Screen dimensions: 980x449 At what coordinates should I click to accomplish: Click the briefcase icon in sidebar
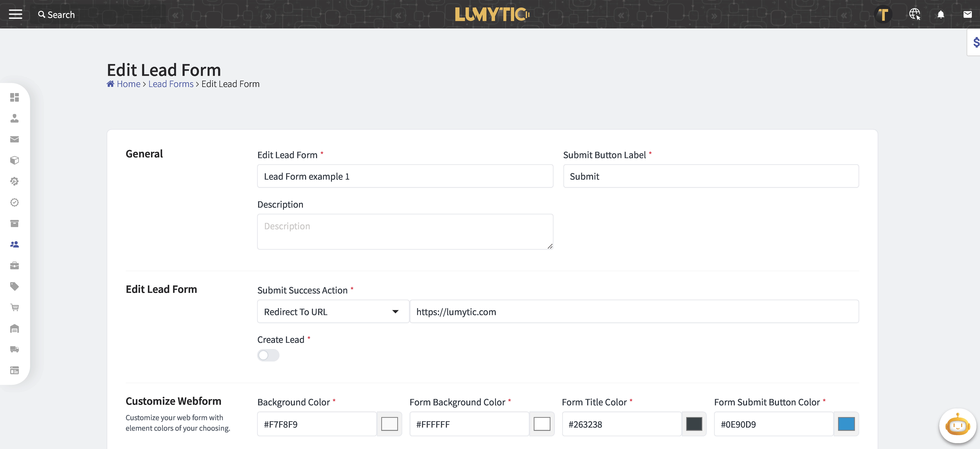(14, 265)
